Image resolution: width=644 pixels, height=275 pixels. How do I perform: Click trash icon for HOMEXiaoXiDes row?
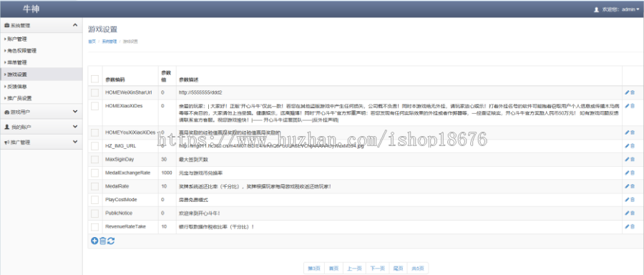(x=633, y=106)
